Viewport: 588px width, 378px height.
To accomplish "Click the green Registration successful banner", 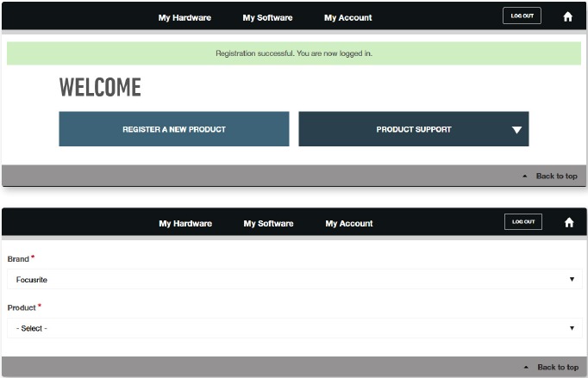I will [x=294, y=53].
